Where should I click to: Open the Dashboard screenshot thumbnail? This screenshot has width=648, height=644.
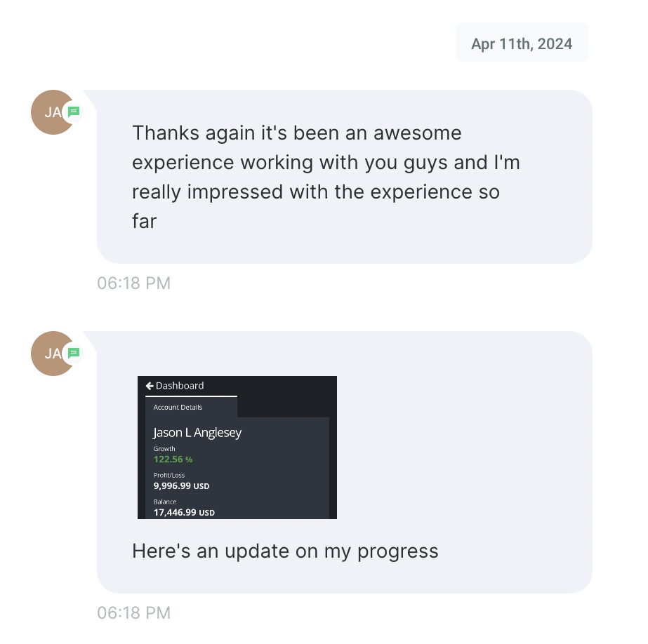pos(237,448)
